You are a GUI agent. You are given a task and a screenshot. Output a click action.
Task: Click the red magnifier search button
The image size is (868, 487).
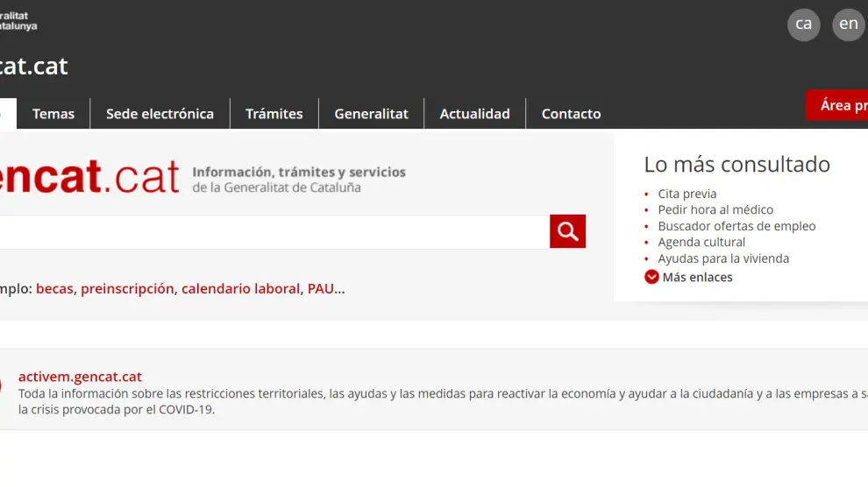click(567, 231)
